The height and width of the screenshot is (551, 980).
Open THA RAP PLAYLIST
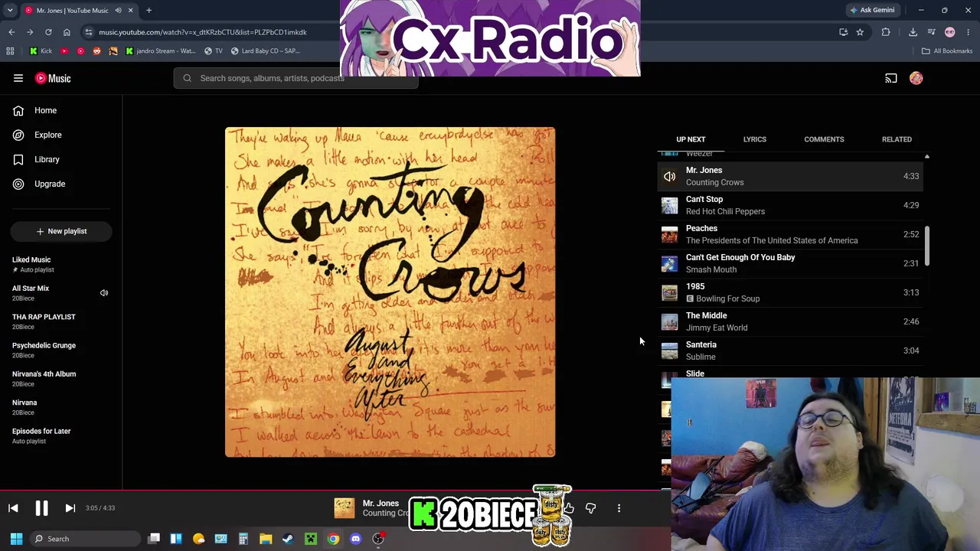(x=61, y=321)
